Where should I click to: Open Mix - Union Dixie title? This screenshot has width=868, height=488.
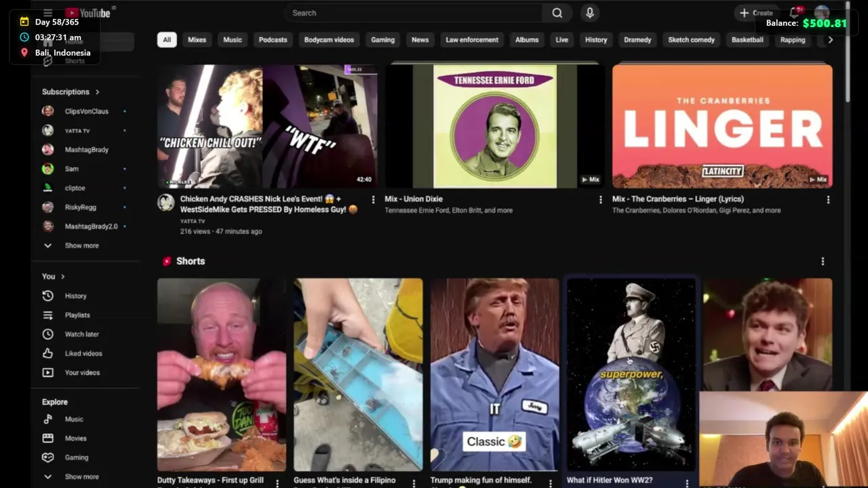[x=414, y=199]
